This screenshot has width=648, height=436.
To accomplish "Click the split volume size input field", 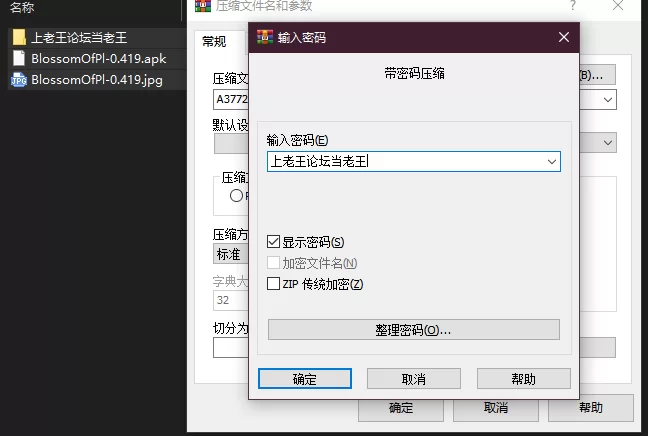I will tap(231, 348).
